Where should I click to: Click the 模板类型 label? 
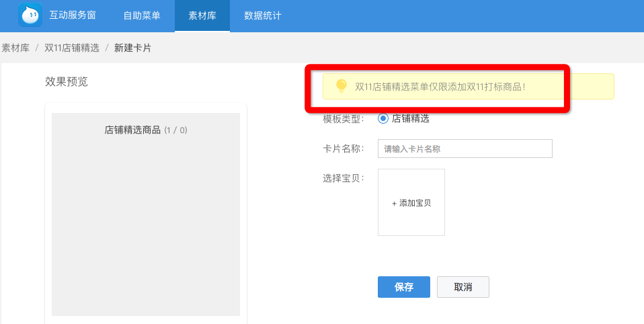[x=344, y=119]
